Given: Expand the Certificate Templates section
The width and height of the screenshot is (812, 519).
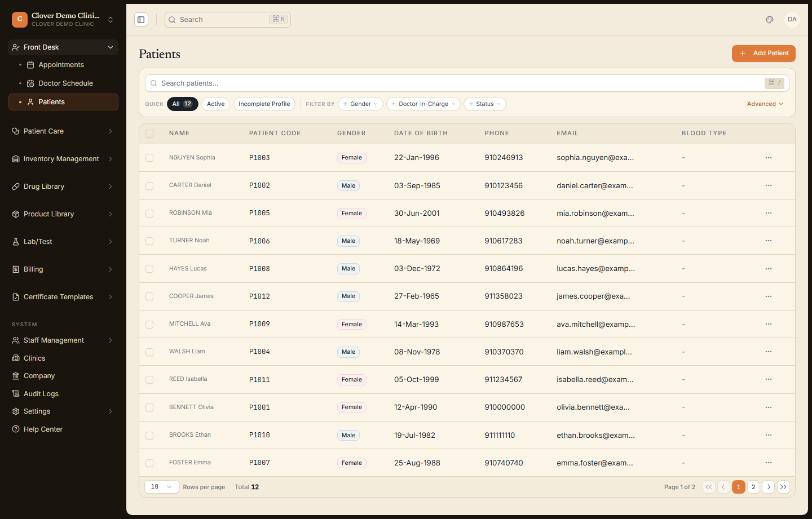Looking at the screenshot, I should 63,297.
